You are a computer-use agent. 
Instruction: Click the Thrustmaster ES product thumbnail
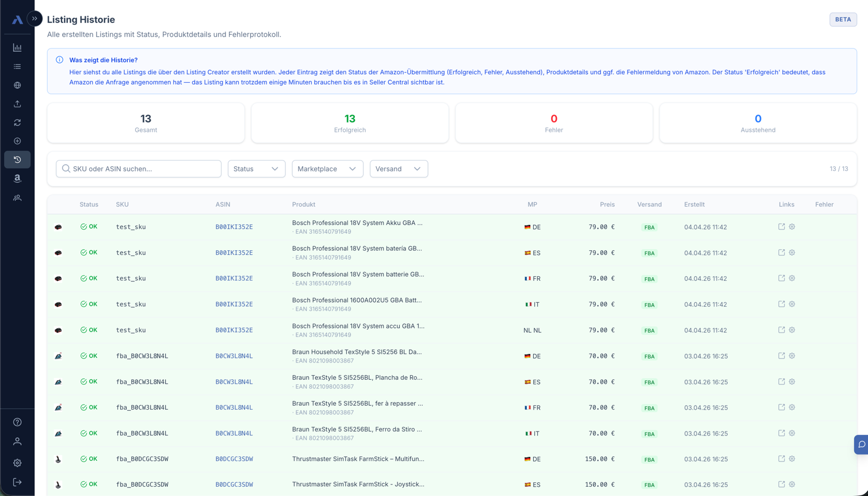[58, 484]
